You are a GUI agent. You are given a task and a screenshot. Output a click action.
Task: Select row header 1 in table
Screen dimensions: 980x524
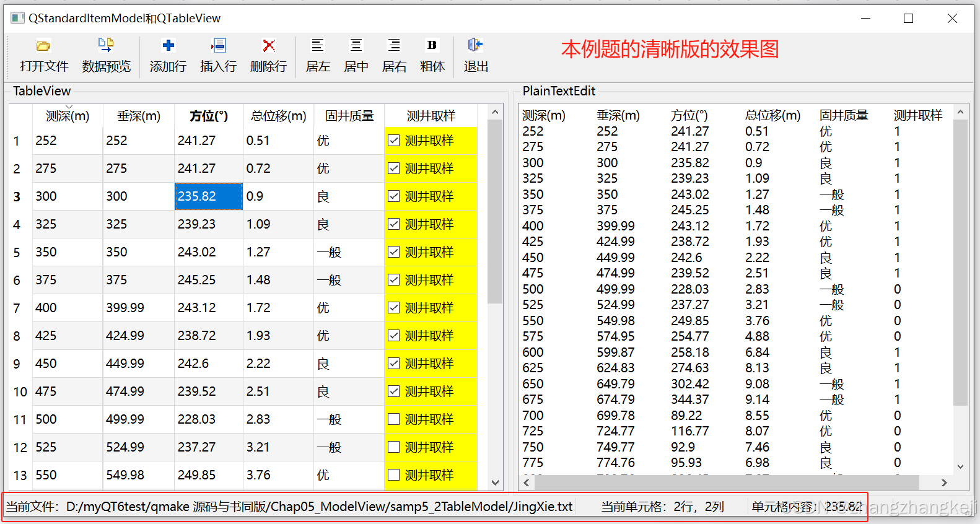[20, 141]
